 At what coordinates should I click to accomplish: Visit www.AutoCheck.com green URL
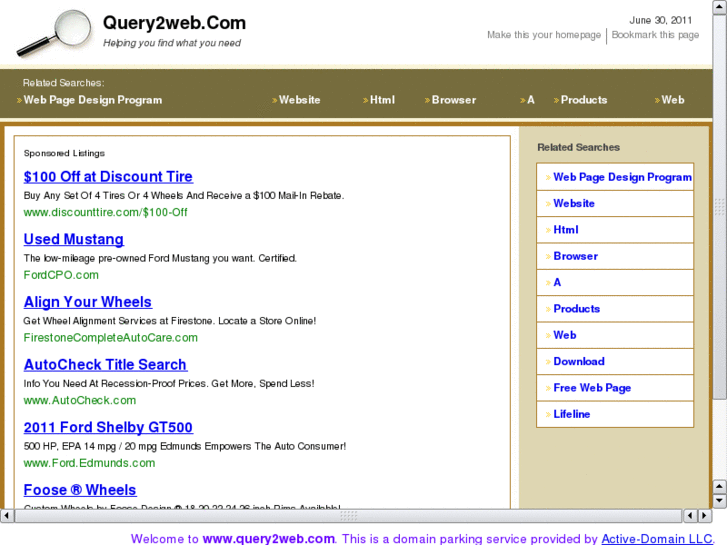[80, 400]
